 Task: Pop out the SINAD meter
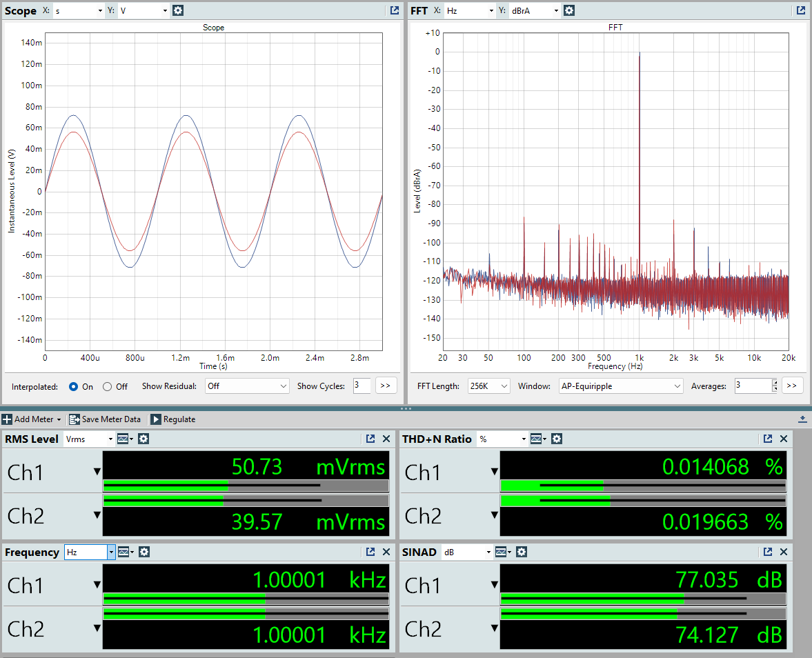point(767,552)
